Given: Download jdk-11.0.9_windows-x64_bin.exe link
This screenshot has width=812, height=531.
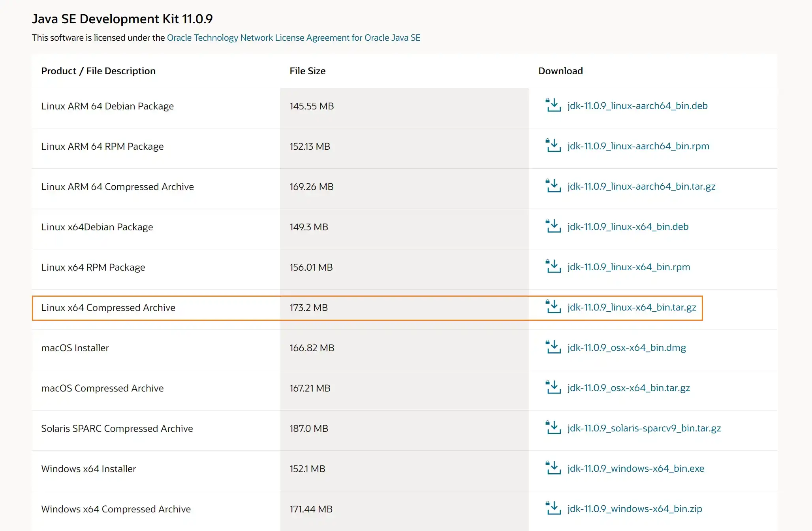Looking at the screenshot, I should point(635,469).
